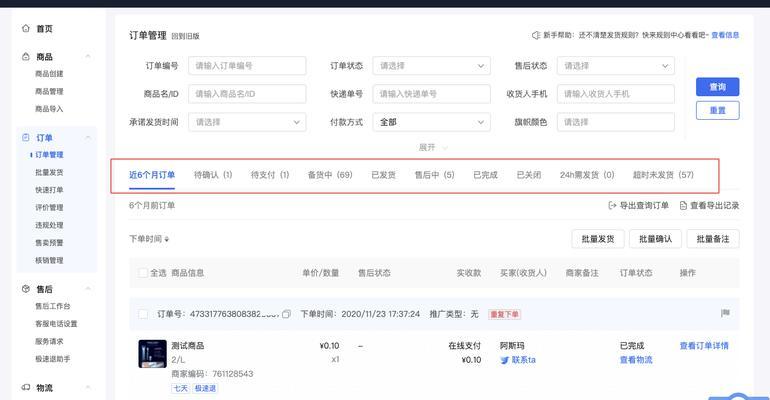Click the 商品名/ID input field
The width and height of the screenshot is (770, 400).
coord(247,94)
